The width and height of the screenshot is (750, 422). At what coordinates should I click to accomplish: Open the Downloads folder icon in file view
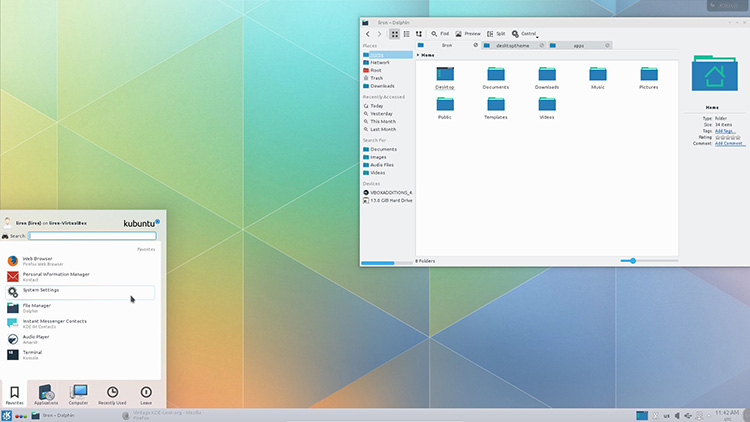tap(546, 78)
